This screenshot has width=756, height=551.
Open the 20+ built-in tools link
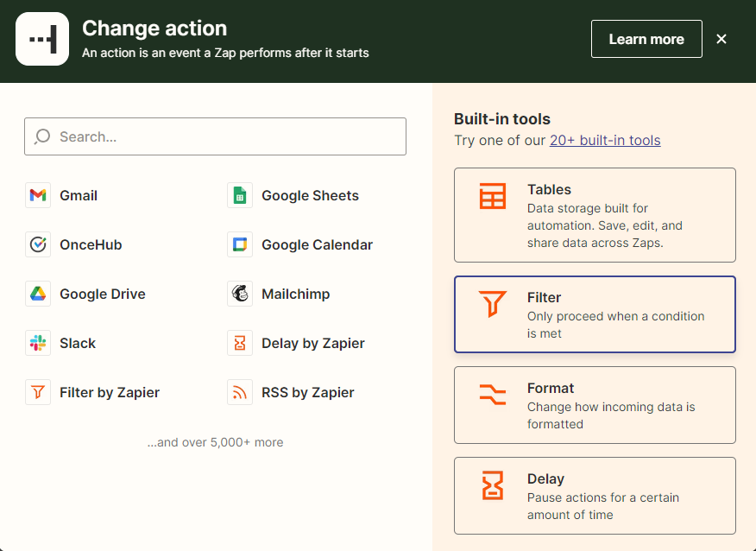coord(605,141)
